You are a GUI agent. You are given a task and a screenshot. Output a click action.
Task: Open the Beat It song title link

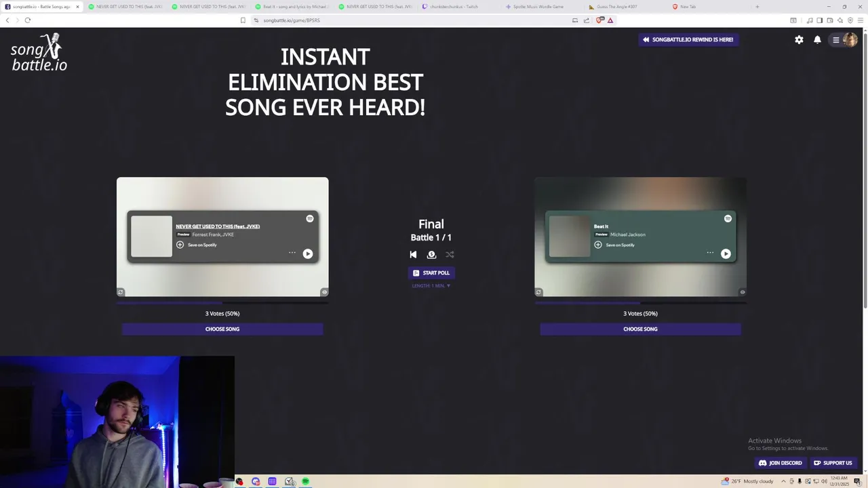(x=601, y=226)
